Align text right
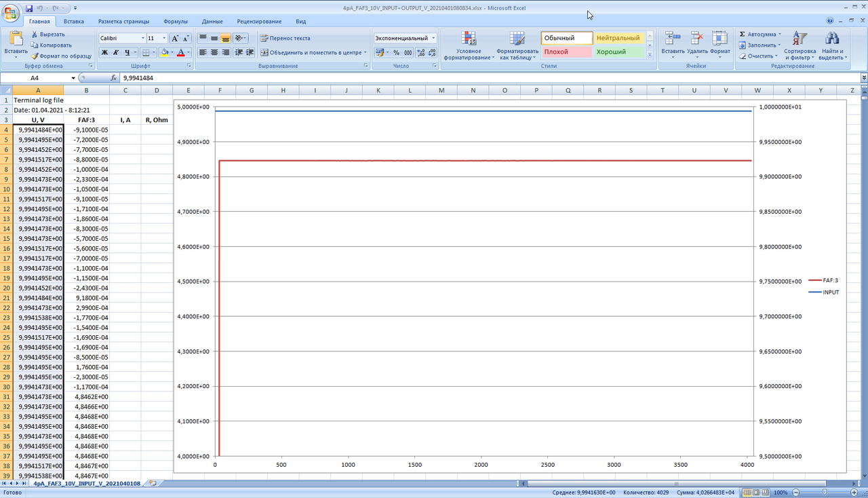Image resolution: width=868 pixels, height=498 pixels. click(226, 52)
